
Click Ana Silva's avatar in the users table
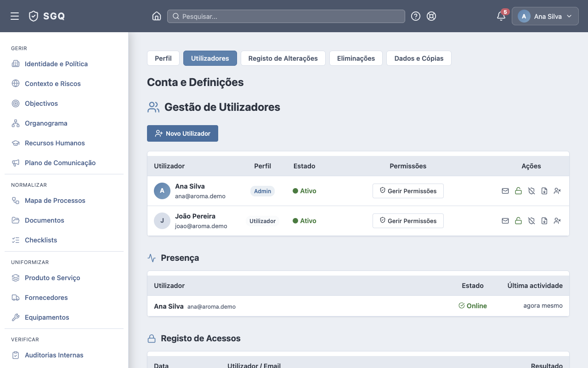[x=162, y=191]
